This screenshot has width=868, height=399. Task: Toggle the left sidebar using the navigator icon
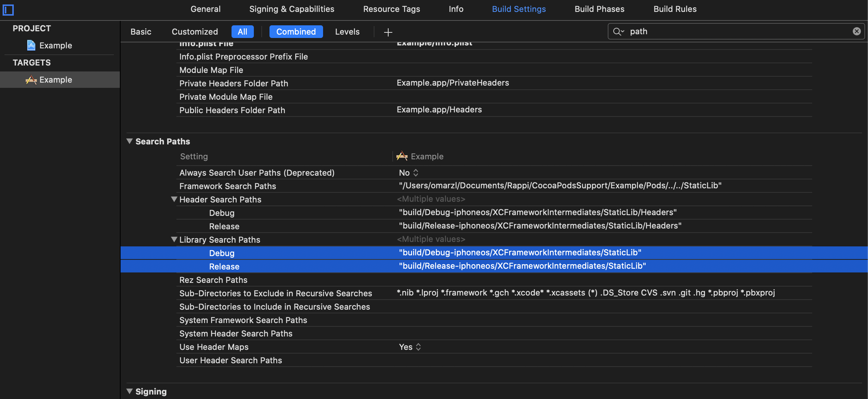(x=8, y=10)
